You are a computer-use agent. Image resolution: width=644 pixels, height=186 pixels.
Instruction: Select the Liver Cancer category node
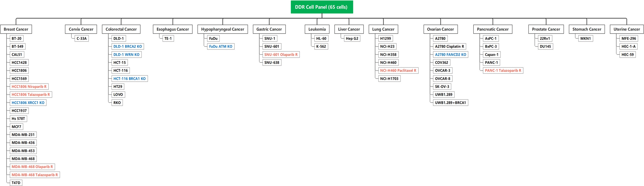pyautogui.click(x=349, y=29)
